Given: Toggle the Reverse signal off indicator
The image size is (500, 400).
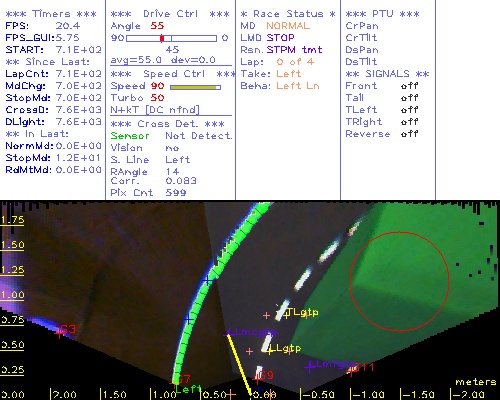Looking at the screenshot, I should coord(409,134).
